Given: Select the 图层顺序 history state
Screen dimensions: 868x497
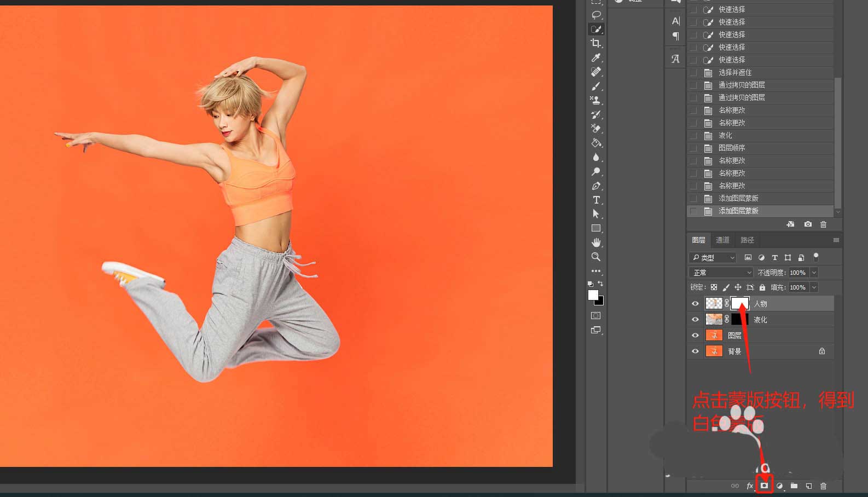Looking at the screenshot, I should pyautogui.click(x=760, y=148).
